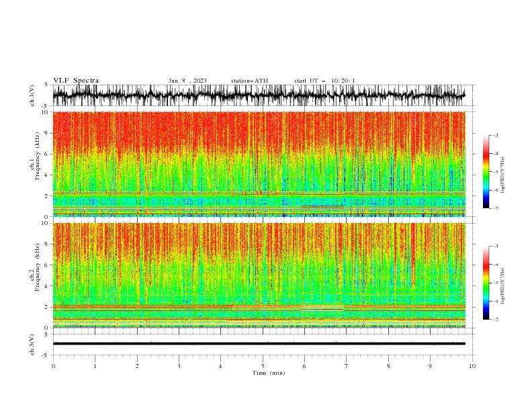Click the ch.1 voltage waveform trace
This screenshot has width=532, height=411.
pos(259,95)
